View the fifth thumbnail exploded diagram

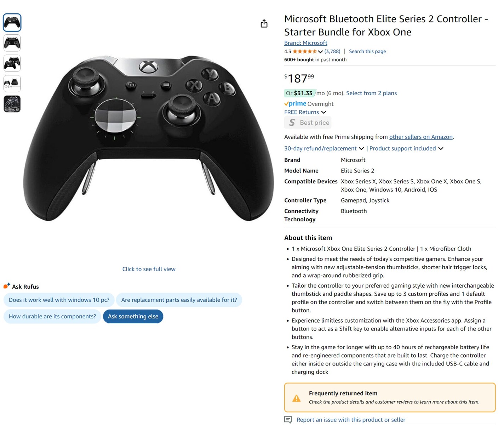(12, 104)
